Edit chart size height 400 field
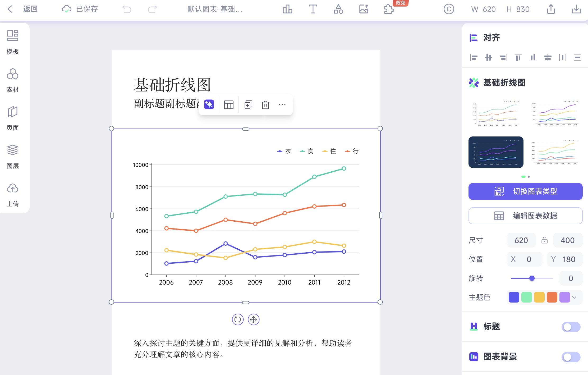 coord(568,240)
